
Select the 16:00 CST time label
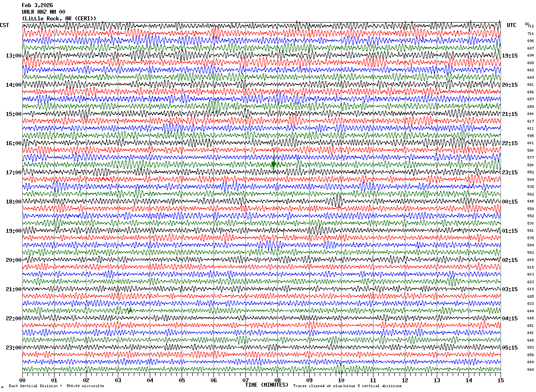[x=13, y=143]
